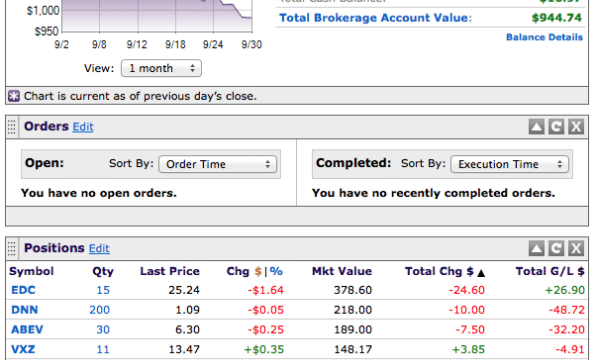Click the VXZ quantity 11
The height and width of the screenshot is (360, 596).
click(103, 349)
